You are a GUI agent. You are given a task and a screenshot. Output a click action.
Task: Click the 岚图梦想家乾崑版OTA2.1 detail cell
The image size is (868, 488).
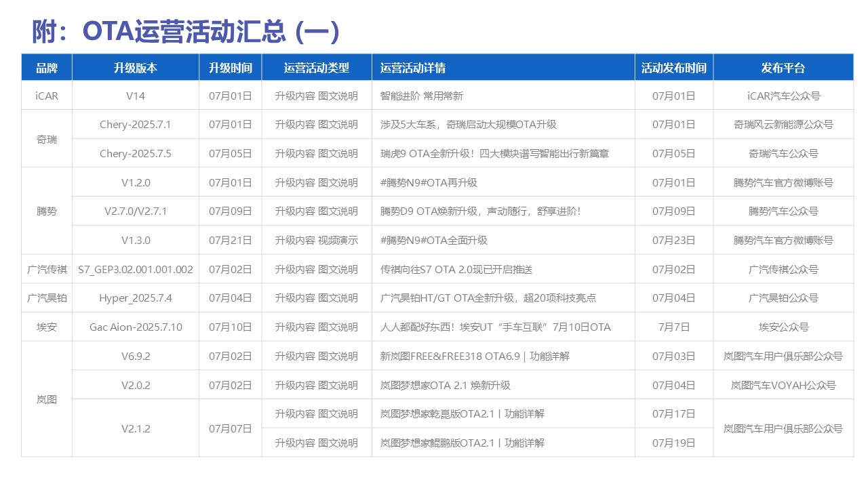click(x=503, y=413)
